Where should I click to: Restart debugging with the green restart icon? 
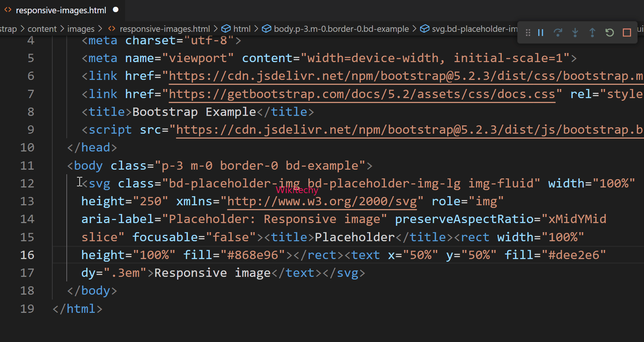609,33
